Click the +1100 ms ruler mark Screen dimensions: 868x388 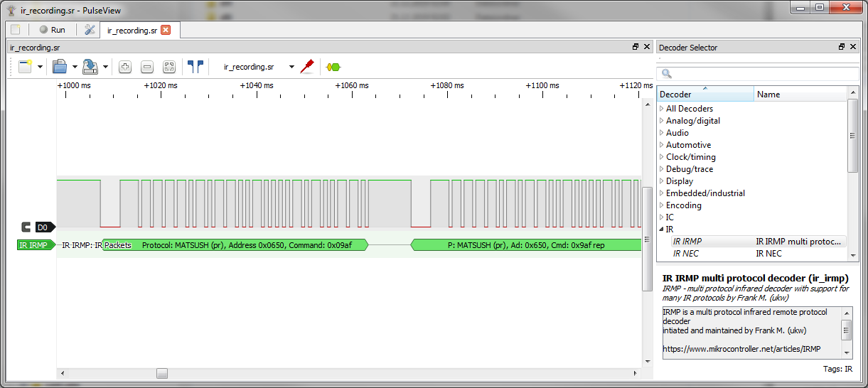point(542,85)
